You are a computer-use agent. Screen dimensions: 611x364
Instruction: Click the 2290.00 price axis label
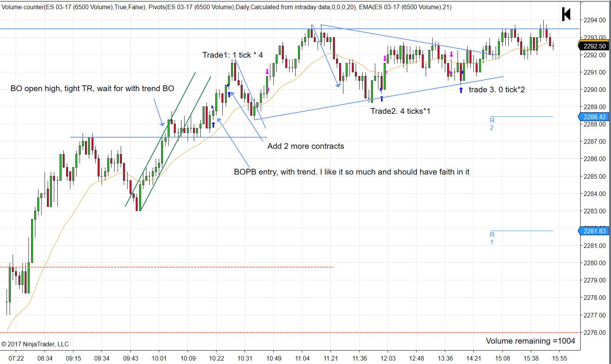click(x=594, y=90)
